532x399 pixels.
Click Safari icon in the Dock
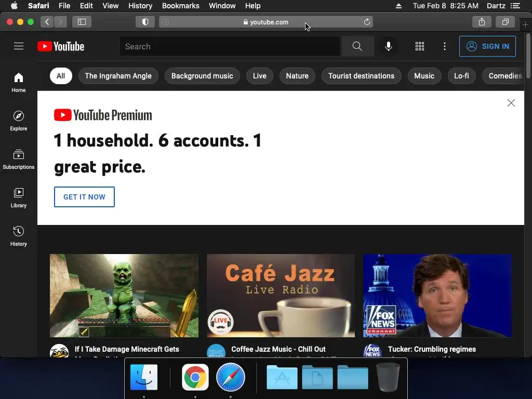tap(231, 377)
